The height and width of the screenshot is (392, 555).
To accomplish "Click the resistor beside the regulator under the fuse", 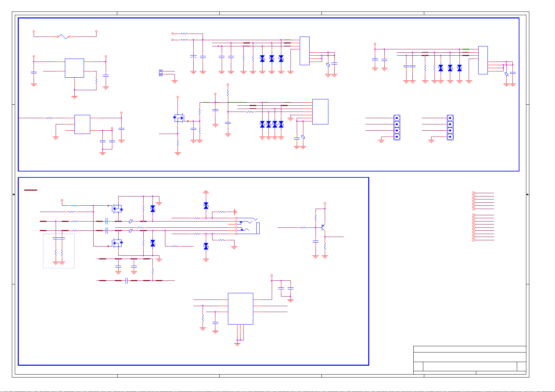I will (97, 80).
